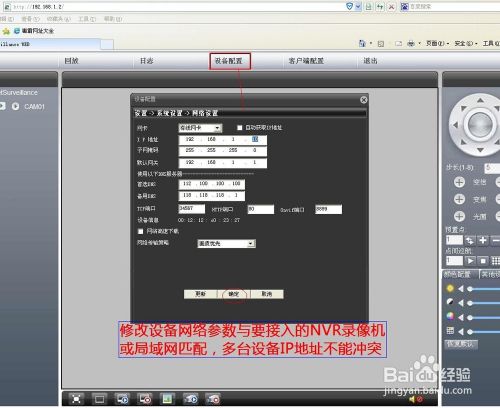500x408 pixels.
Task: Click the hue grid icon
Action: click(450, 331)
